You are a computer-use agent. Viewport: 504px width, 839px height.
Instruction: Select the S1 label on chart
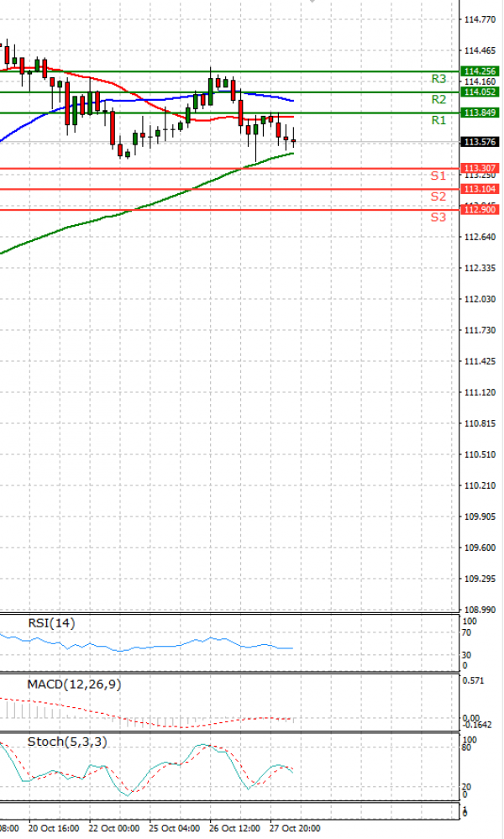click(x=438, y=176)
